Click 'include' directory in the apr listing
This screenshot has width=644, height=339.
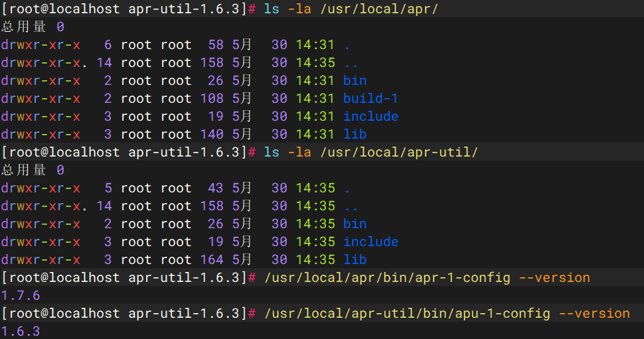pyautogui.click(x=371, y=116)
